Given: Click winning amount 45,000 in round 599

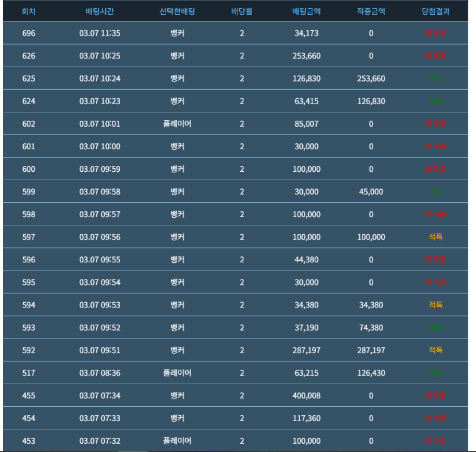Looking at the screenshot, I should 371,192.
